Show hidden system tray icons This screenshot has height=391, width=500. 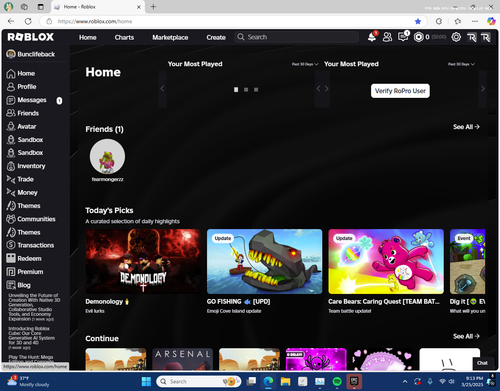click(405, 381)
